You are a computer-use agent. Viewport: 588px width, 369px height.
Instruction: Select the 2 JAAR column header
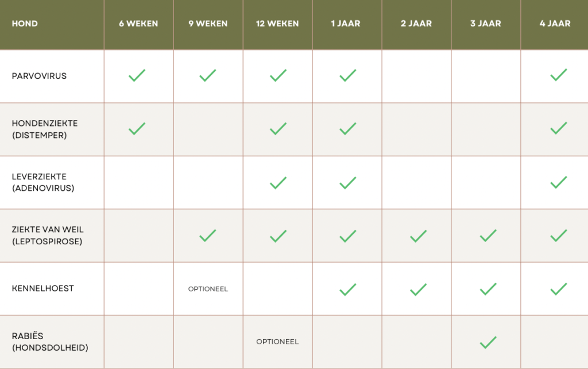click(x=416, y=24)
